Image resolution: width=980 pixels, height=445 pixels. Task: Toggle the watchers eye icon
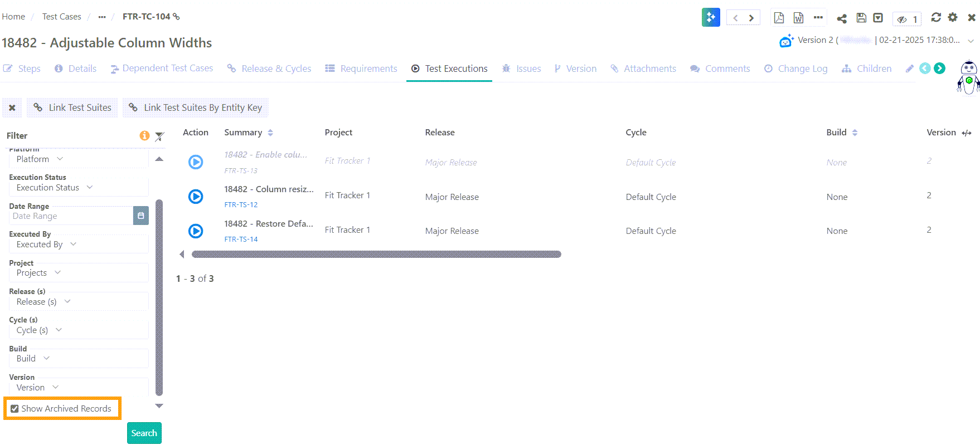(902, 19)
